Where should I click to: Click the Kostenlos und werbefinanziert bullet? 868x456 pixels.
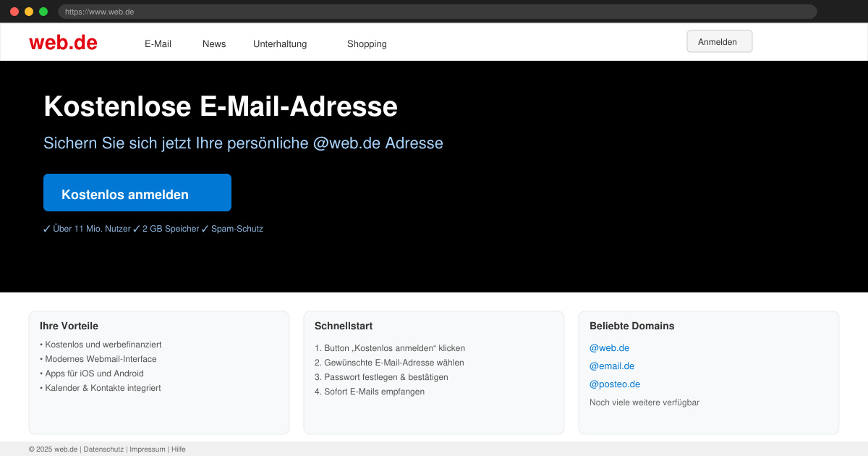101,345
